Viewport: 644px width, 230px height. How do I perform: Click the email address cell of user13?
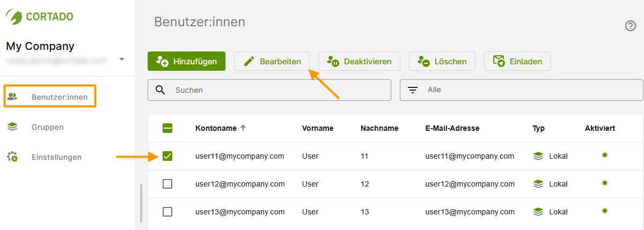(470, 212)
